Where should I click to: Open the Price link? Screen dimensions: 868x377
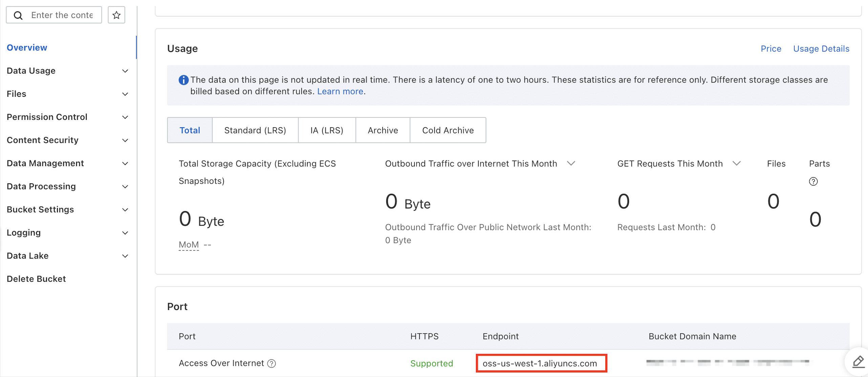(771, 49)
